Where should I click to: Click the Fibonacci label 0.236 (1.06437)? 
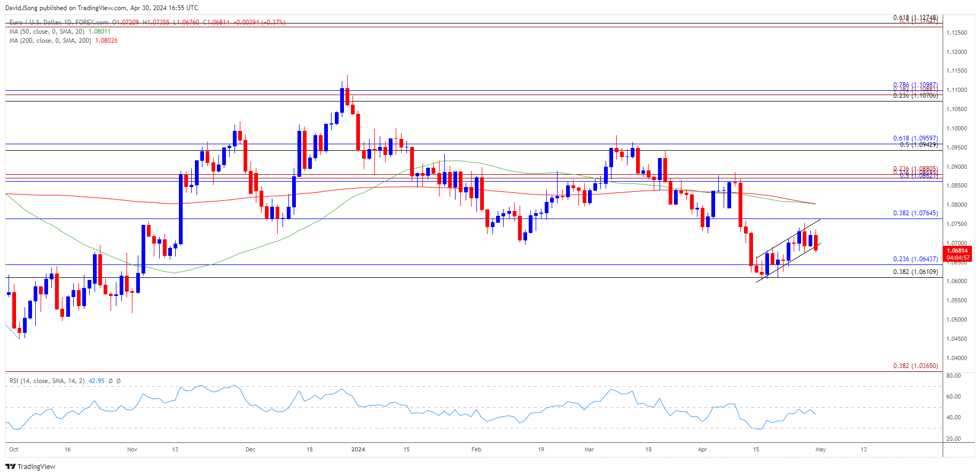tap(915, 259)
